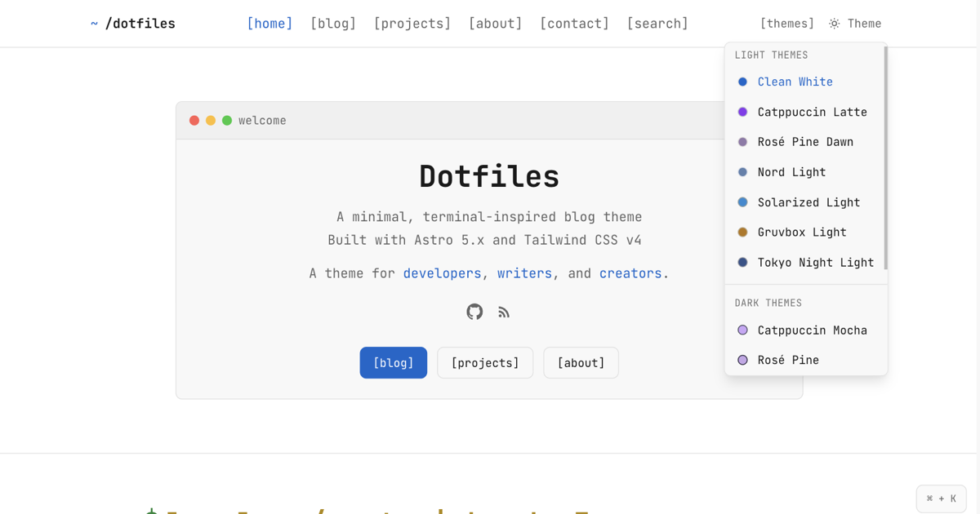Click the [blog] button in the hero
This screenshot has width=980, height=514.
pyautogui.click(x=393, y=362)
